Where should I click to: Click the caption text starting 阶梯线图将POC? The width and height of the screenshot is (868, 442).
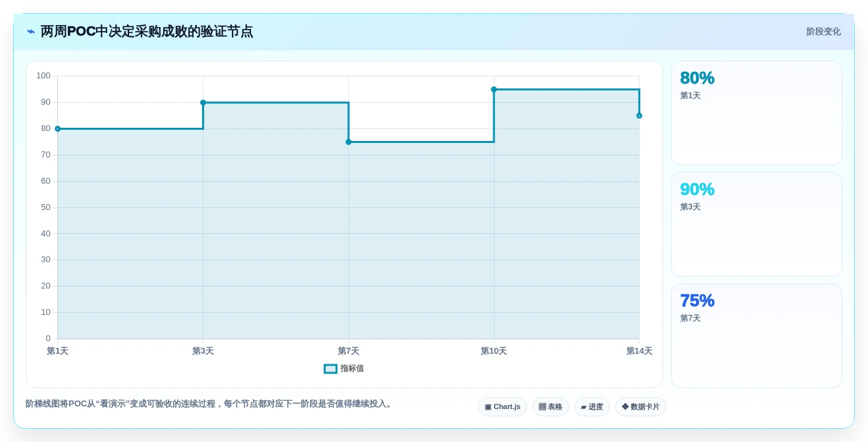pos(209,404)
